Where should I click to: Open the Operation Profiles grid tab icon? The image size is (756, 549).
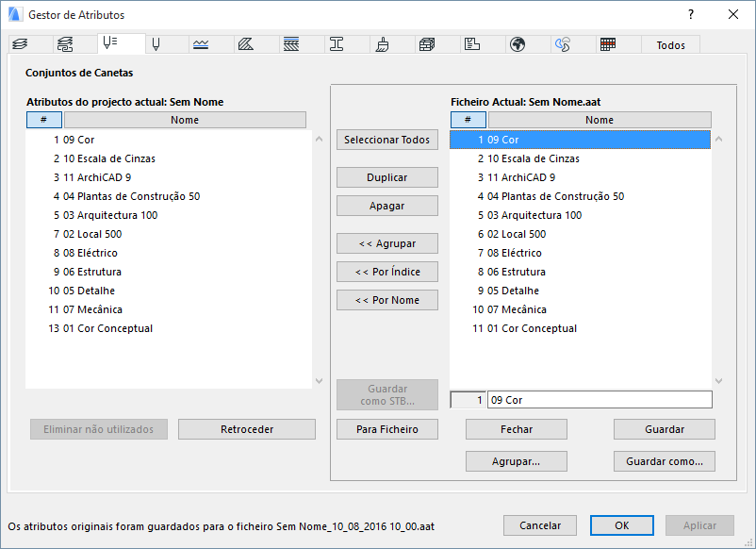click(608, 44)
